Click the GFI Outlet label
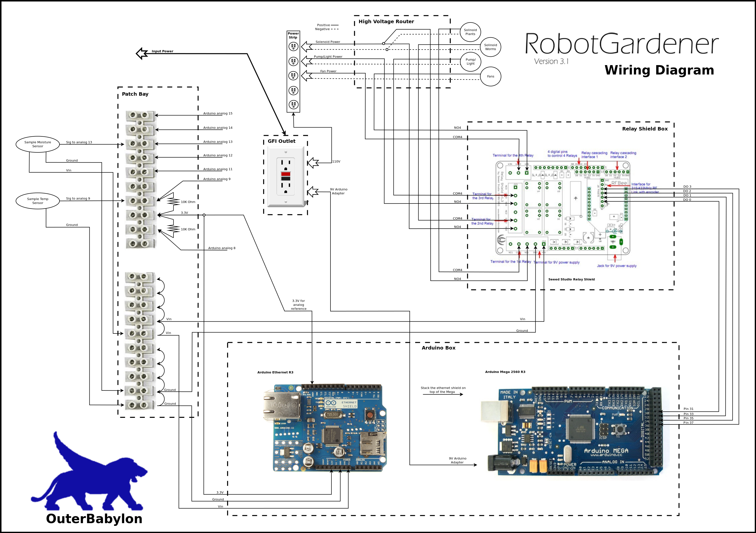756x533 pixels. pos(282,141)
